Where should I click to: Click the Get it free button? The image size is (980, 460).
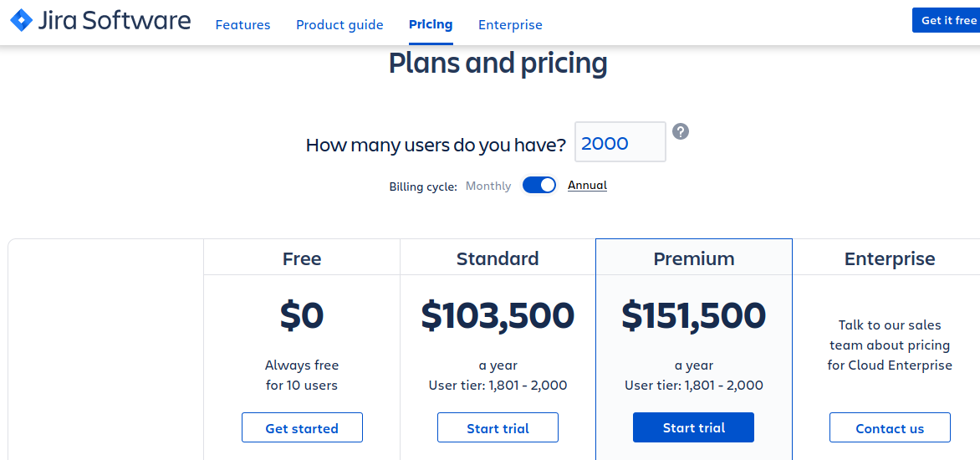947,20
